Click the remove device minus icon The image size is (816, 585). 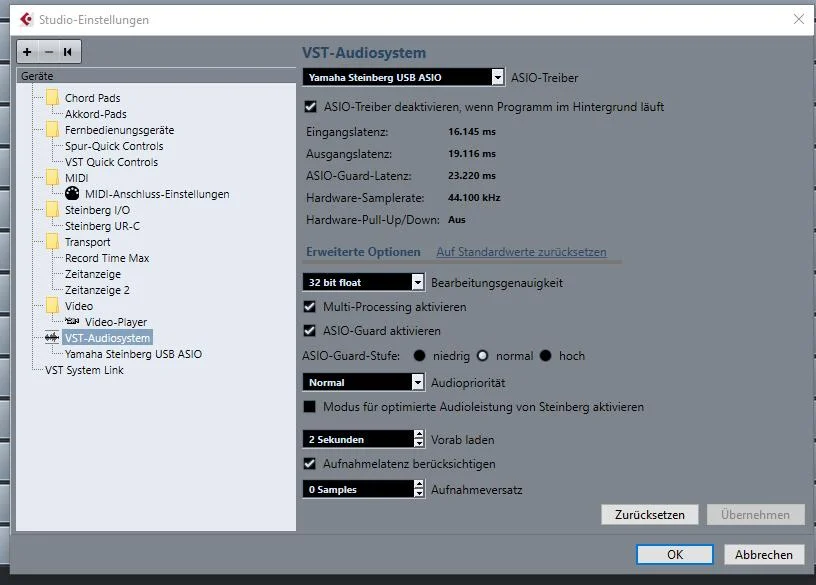coord(48,51)
